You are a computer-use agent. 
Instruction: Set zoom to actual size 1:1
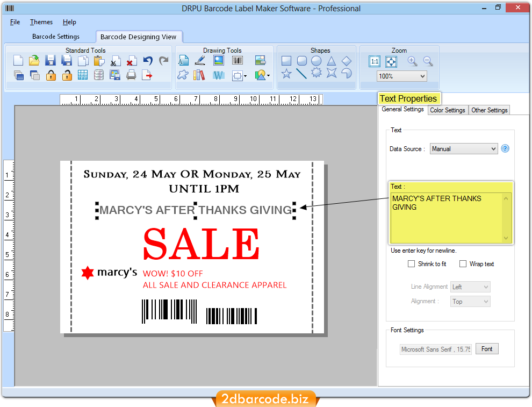(x=375, y=61)
